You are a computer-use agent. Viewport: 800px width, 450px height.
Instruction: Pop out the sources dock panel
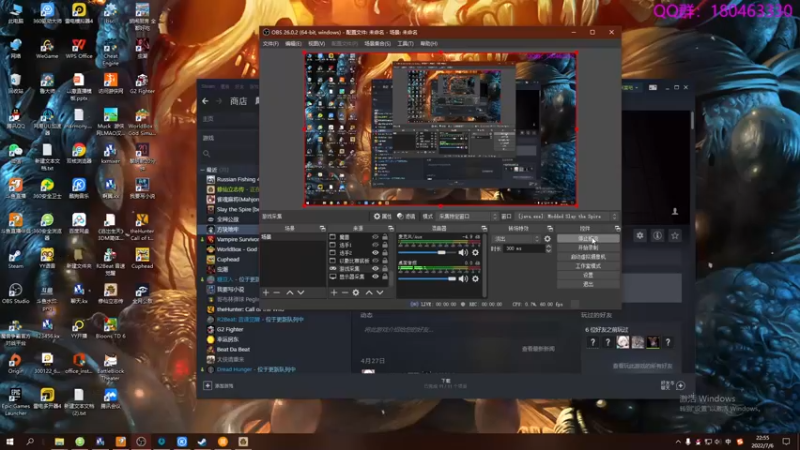(x=390, y=228)
